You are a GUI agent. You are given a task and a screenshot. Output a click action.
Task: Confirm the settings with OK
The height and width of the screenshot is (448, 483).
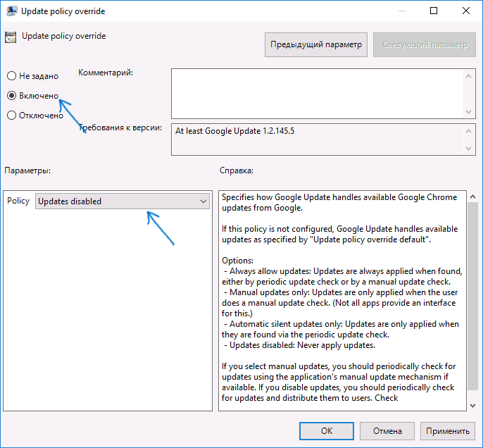pyautogui.click(x=326, y=430)
